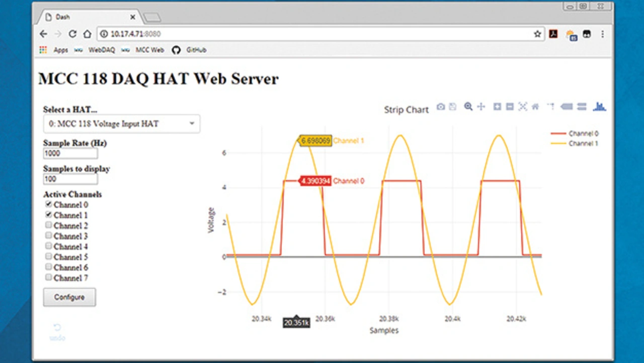Enable the Channel 6 checkbox

(x=48, y=267)
